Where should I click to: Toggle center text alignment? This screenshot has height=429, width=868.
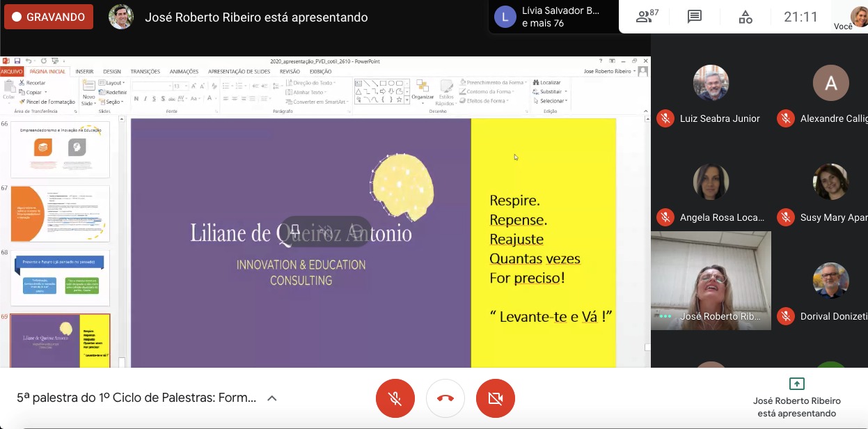click(235, 98)
